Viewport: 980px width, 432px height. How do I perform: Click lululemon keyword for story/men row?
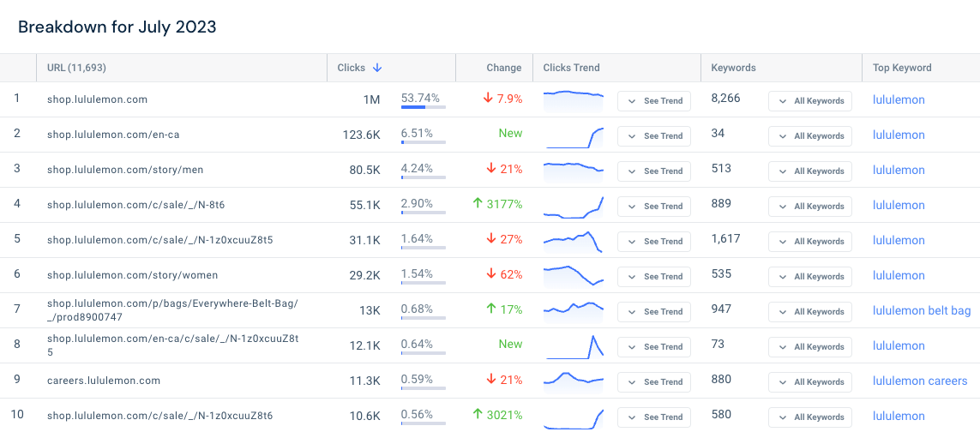(899, 170)
